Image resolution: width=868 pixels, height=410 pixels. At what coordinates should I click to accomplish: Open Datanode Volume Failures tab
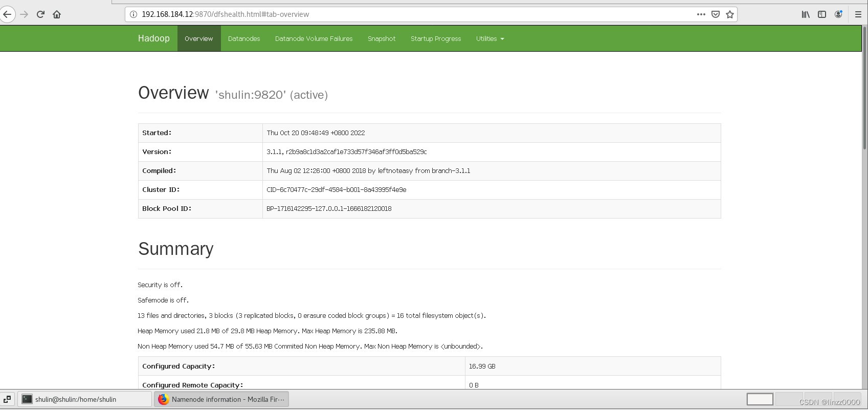[x=314, y=38]
